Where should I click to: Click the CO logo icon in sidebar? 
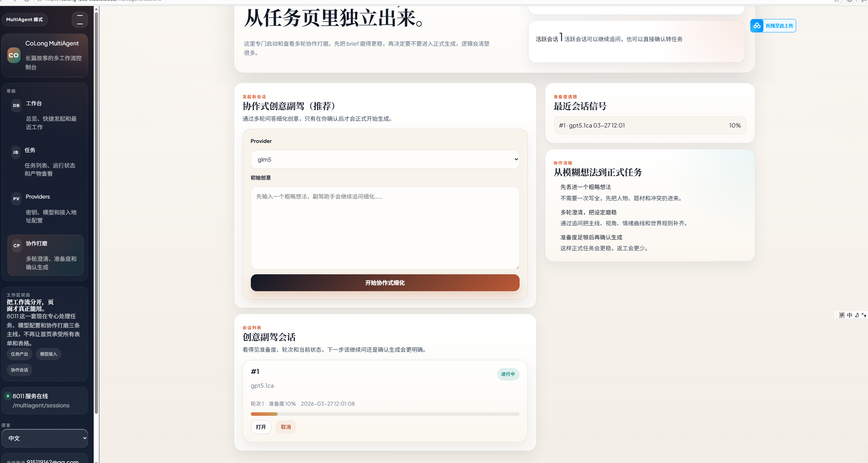[x=14, y=55]
